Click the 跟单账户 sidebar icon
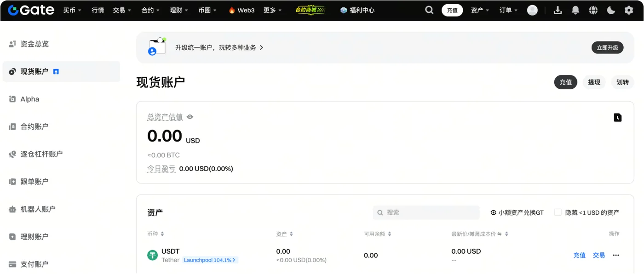 click(12, 182)
